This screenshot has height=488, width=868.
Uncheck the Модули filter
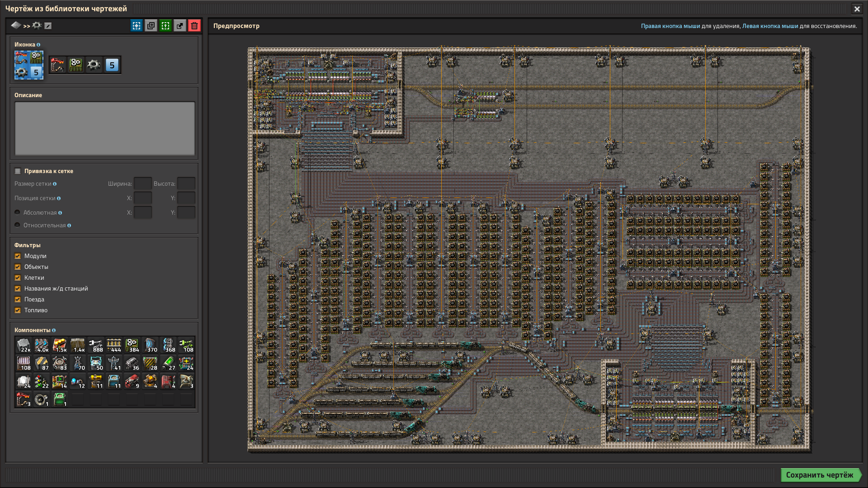[x=18, y=256]
